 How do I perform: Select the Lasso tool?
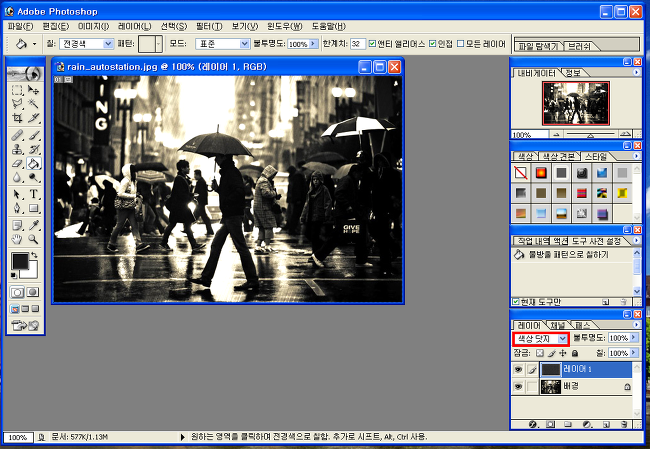pos(17,104)
